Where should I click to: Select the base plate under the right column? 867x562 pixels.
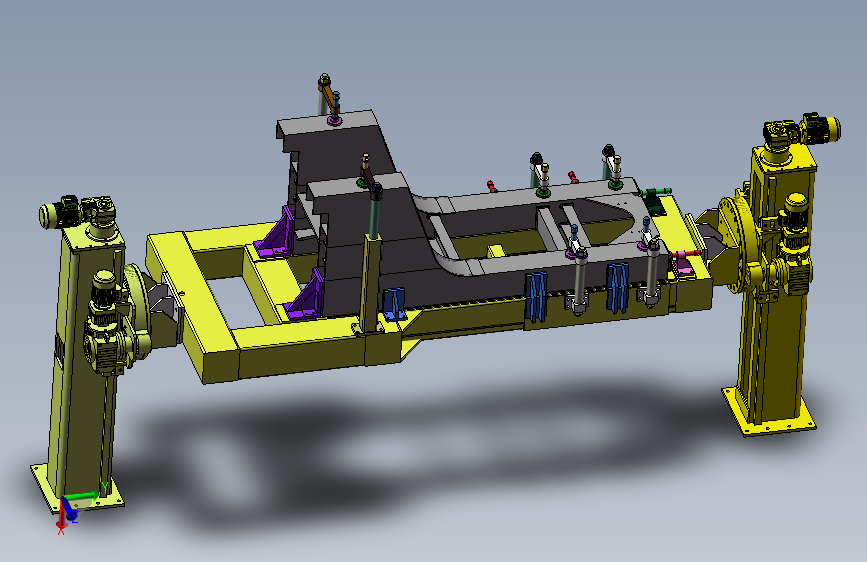(x=770, y=412)
